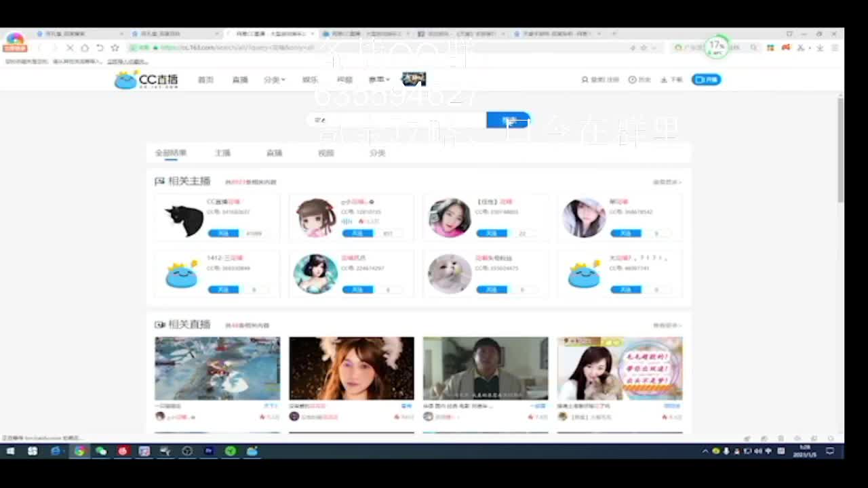Open the cat-ears woman live thumbnail
Screen dimensions: 868x488
(x=351, y=369)
